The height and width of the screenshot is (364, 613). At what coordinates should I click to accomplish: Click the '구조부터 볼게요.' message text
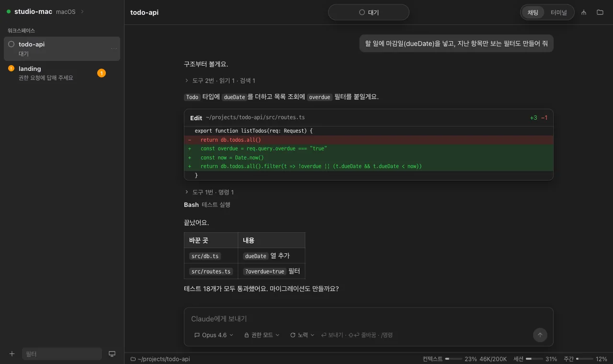(206, 64)
